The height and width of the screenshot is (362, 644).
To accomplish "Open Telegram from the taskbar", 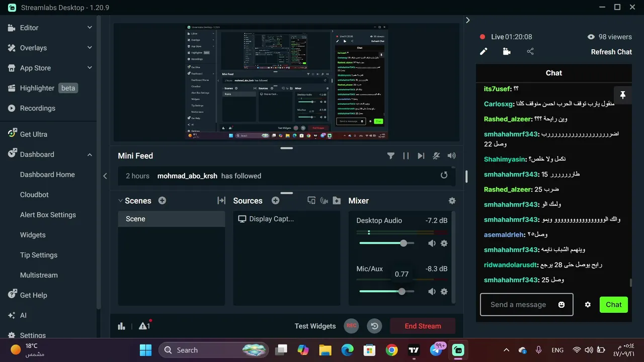I will tap(436, 350).
